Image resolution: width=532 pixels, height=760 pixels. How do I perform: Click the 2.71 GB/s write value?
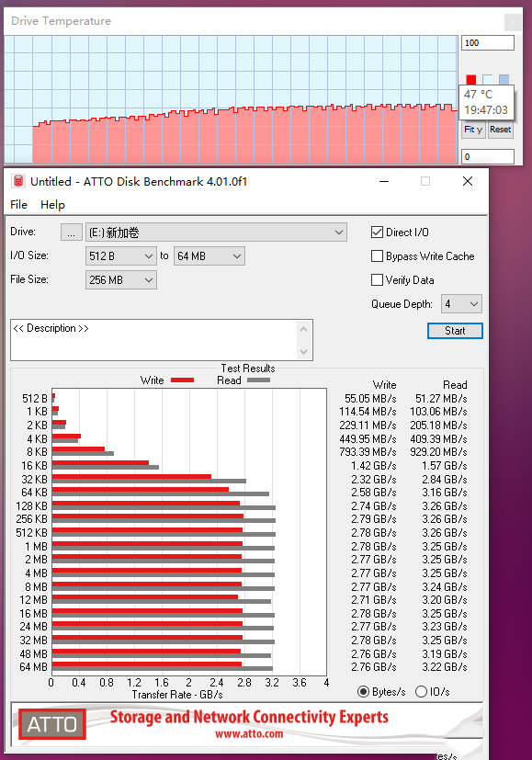click(374, 600)
